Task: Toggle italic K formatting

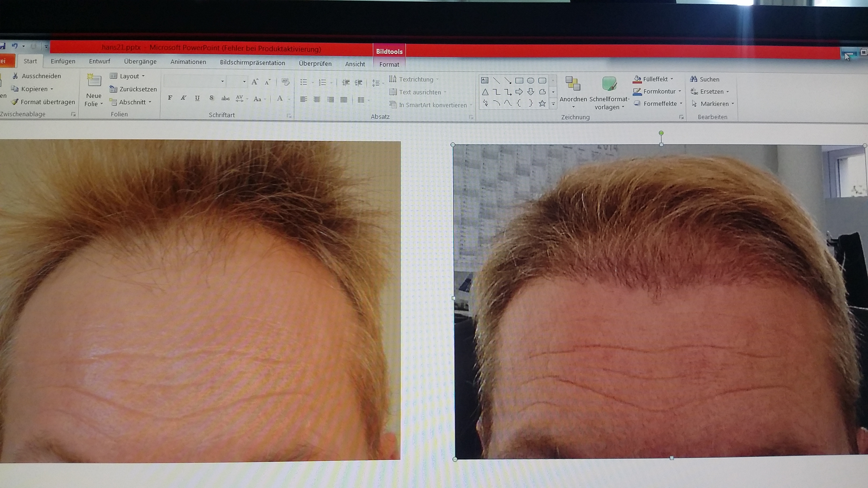Action: click(183, 98)
